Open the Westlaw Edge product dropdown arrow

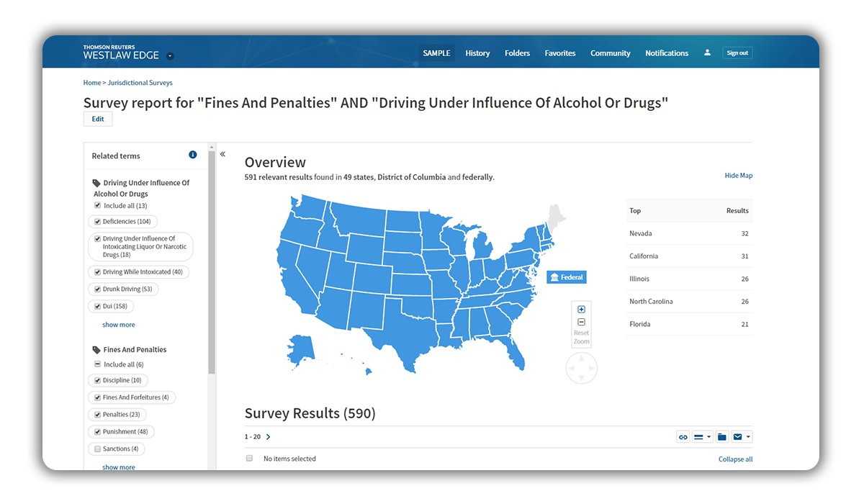pos(170,55)
